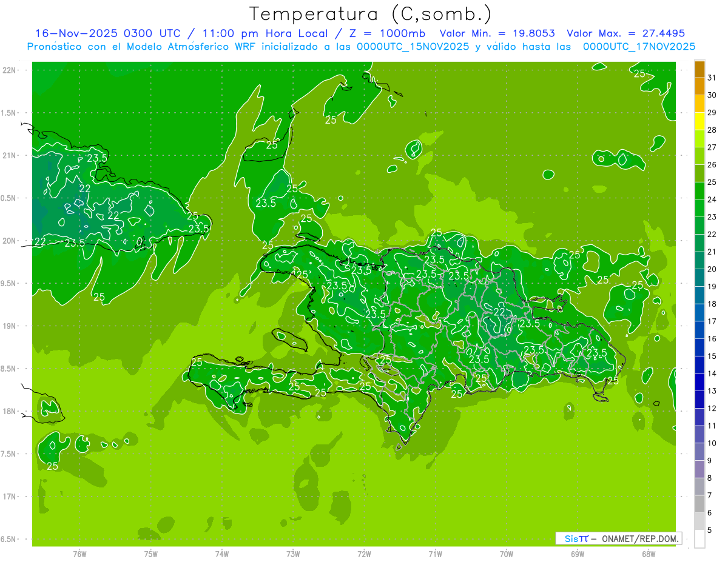Click longitude axis label '68W'
This screenshot has height=562, width=728.
[649, 554]
